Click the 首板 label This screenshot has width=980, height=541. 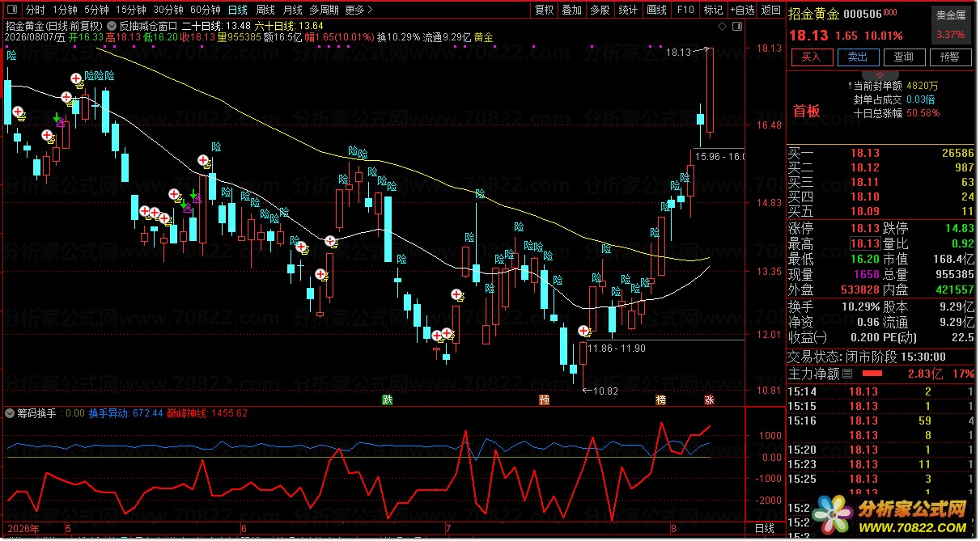(x=807, y=112)
